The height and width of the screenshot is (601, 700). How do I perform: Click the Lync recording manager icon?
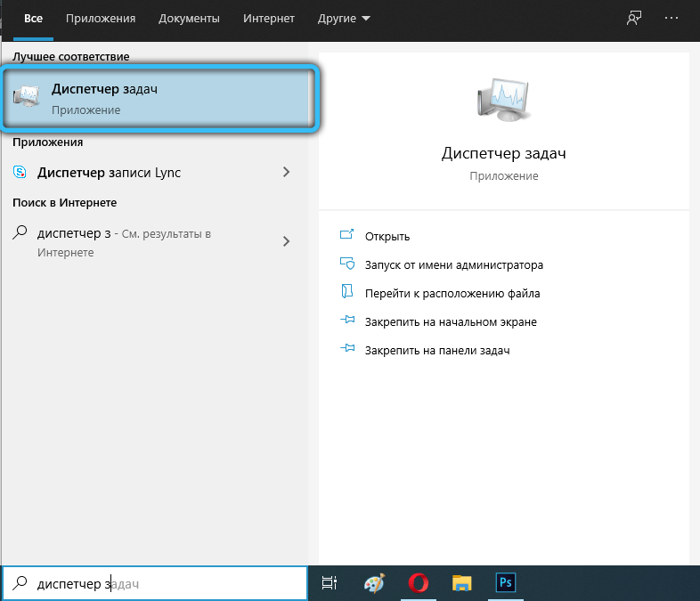[20, 172]
